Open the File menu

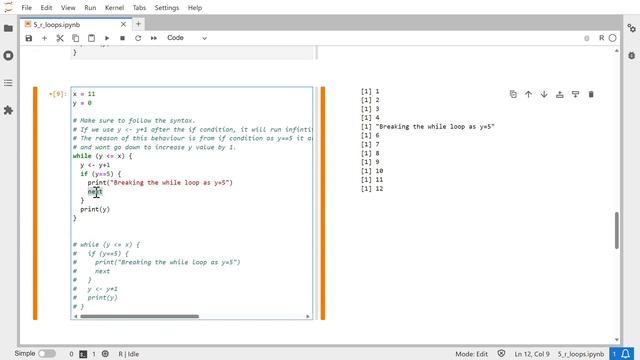27,8
